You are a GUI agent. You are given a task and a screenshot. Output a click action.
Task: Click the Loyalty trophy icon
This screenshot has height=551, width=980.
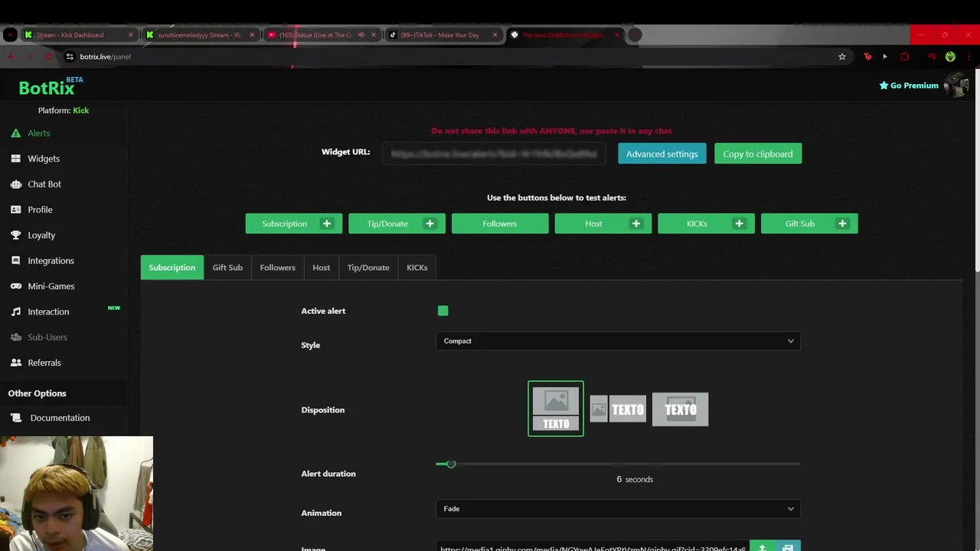15,235
